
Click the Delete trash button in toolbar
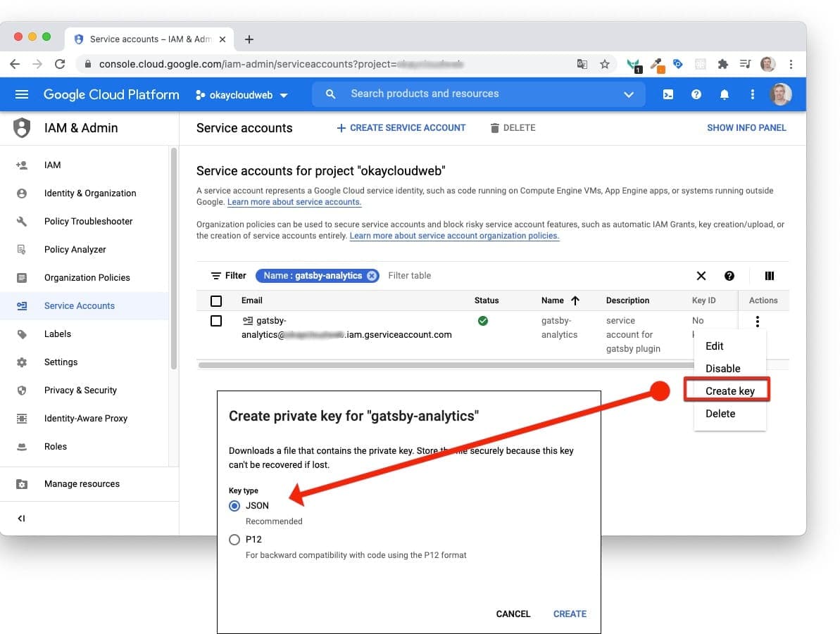[x=513, y=128]
